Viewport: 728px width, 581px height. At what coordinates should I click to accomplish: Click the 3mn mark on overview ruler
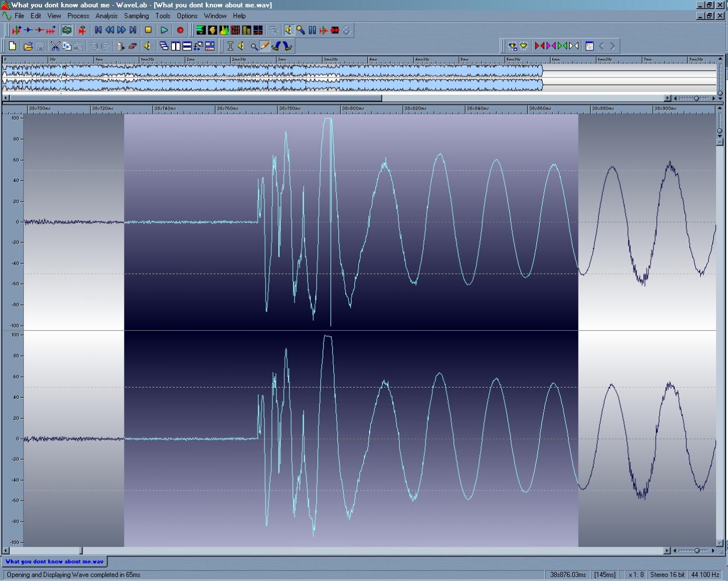tap(282, 59)
